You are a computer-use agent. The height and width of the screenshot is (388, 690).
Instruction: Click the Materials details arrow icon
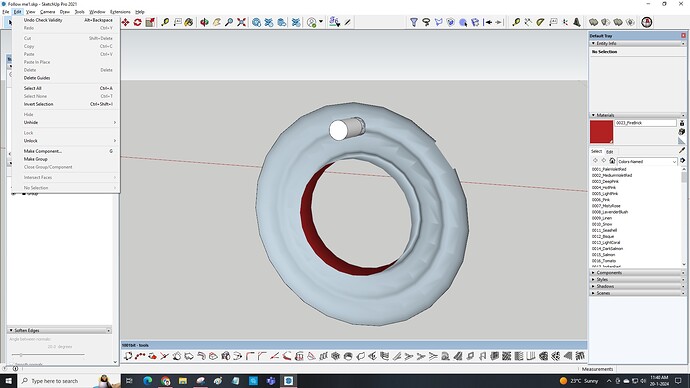(x=683, y=161)
